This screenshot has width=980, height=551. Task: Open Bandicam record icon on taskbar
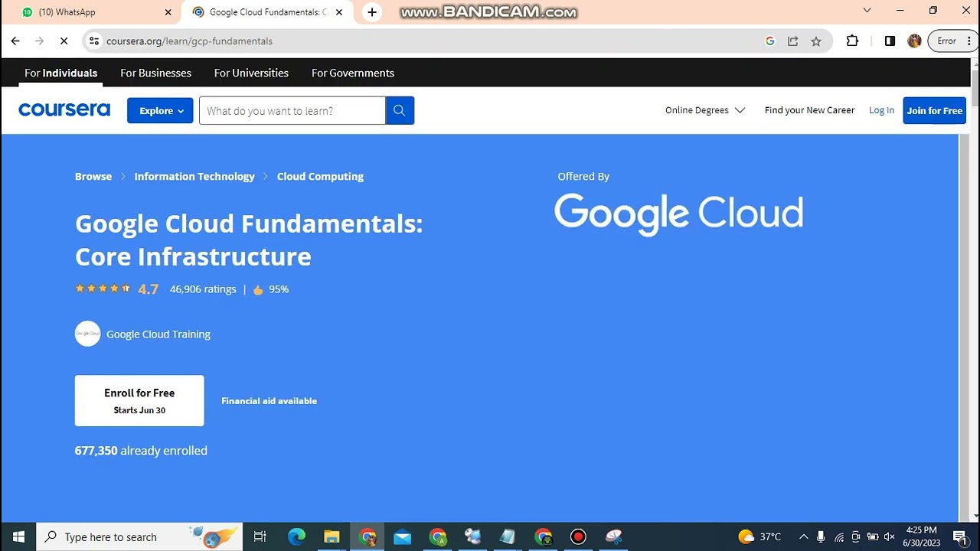click(x=578, y=536)
